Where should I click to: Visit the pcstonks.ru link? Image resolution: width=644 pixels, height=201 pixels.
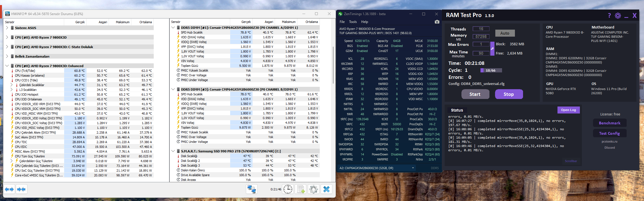610,141
